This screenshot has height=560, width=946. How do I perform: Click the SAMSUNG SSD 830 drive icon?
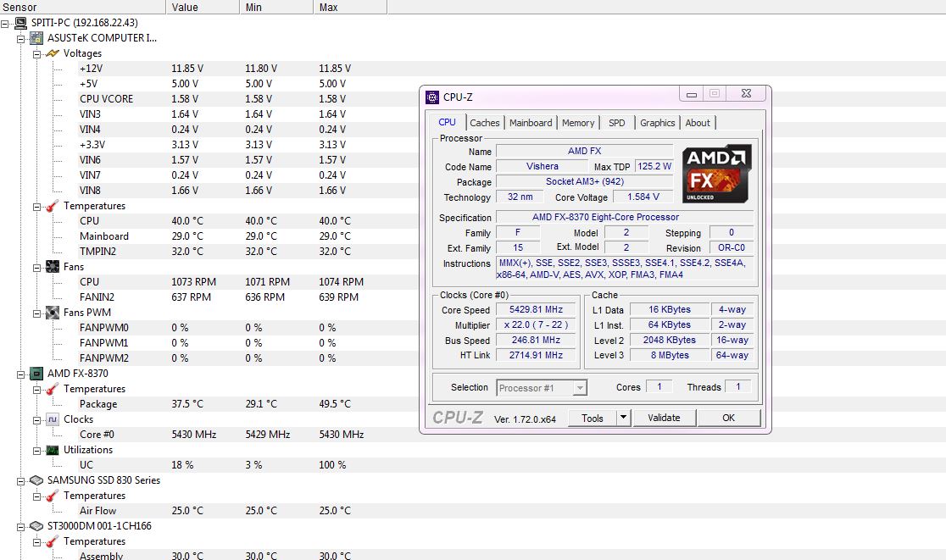36,480
